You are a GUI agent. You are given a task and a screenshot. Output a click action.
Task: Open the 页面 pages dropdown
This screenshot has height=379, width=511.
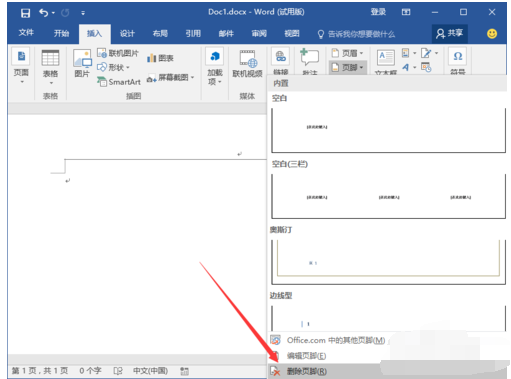tap(21, 67)
